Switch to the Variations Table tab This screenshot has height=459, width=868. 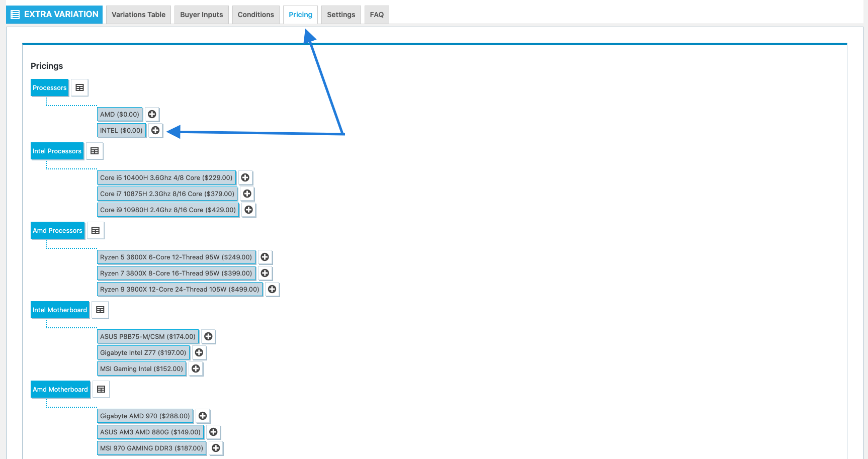click(138, 15)
